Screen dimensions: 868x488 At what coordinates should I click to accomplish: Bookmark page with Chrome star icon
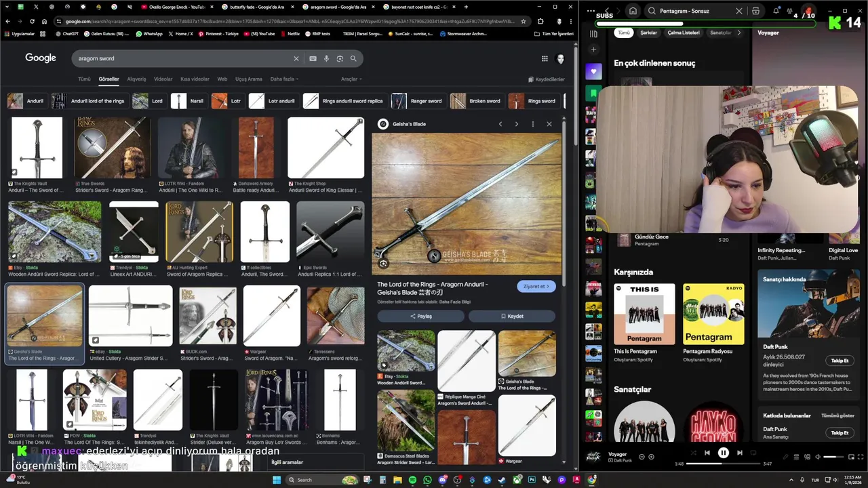523,21
